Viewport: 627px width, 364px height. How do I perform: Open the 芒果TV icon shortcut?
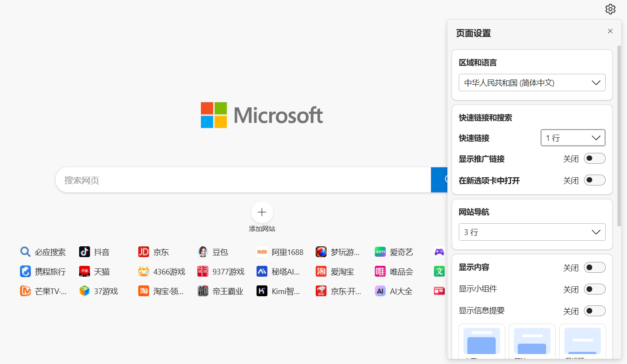[25, 291]
